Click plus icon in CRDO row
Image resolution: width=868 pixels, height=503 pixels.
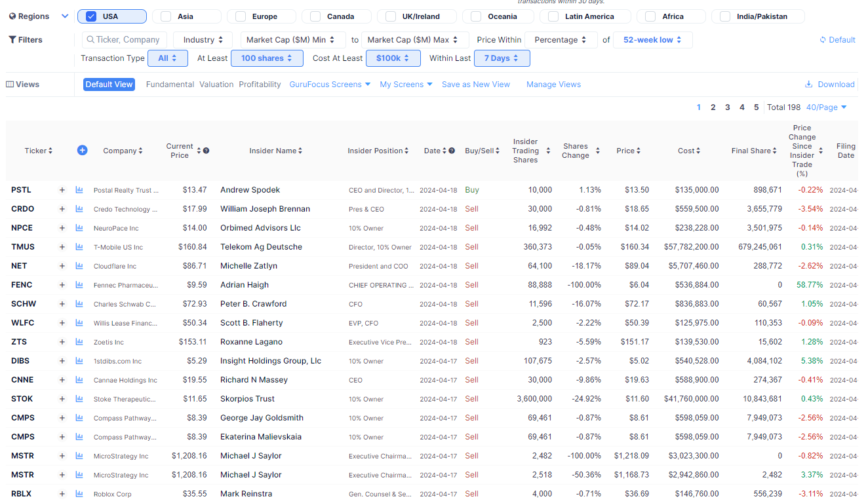pyautogui.click(x=62, y=209)
